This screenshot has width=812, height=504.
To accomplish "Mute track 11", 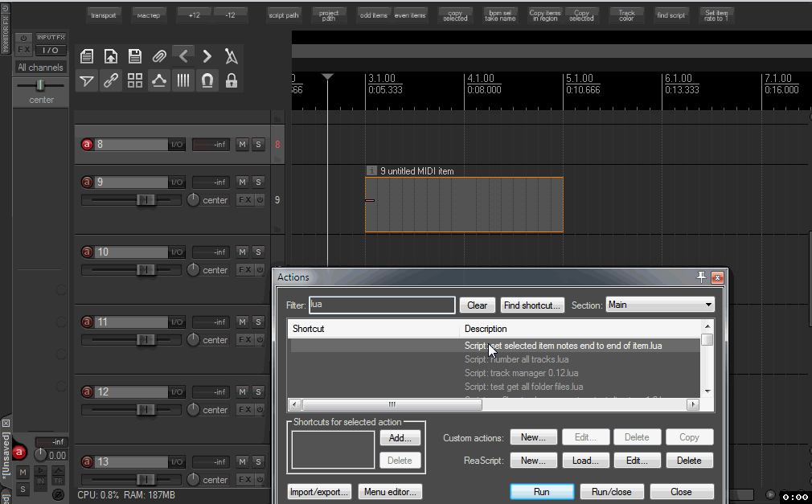I will pos(242,322).
